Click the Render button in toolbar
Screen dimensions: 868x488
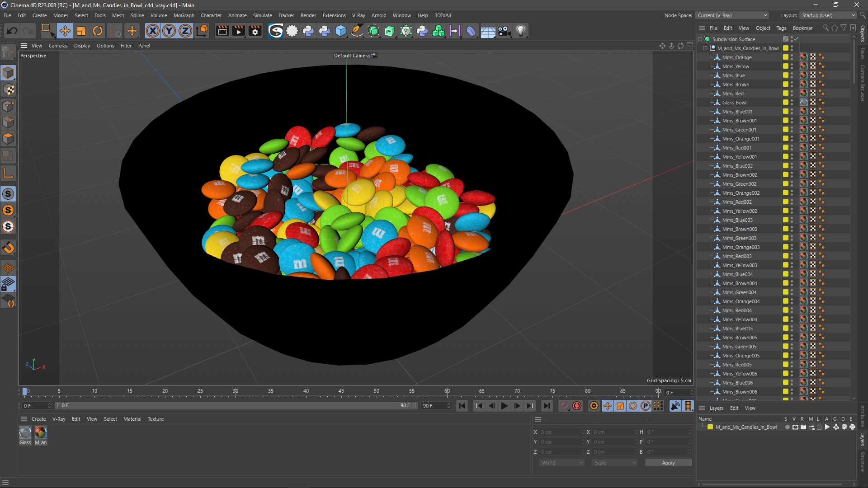pos(222,30)
